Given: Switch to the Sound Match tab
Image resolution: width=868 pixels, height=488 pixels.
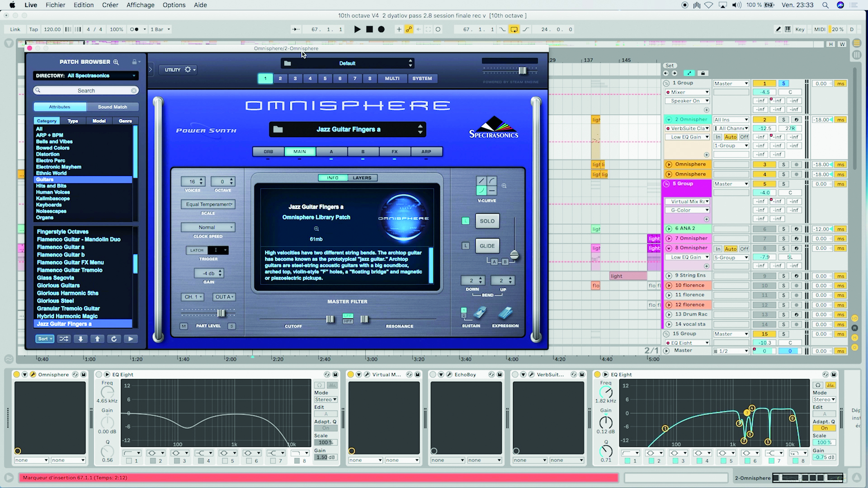Looking at the screenshot, I should pyautogui.click(x=113, y=107).
